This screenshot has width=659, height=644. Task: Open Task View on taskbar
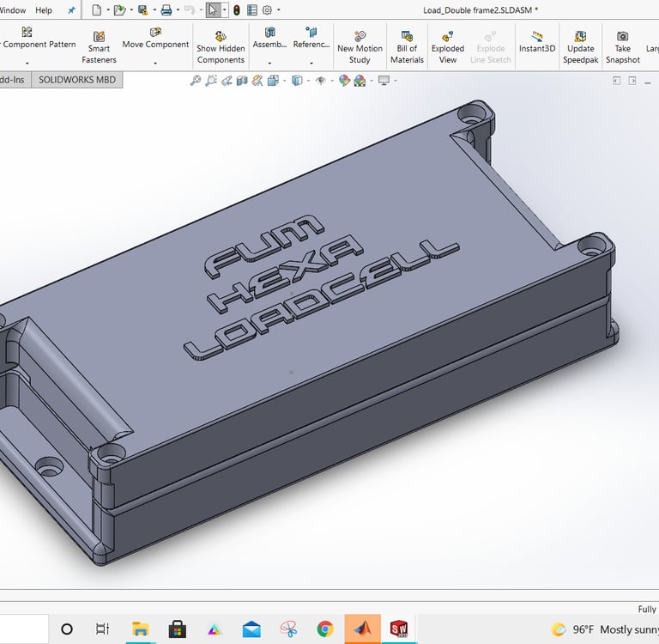coord(103,629)
